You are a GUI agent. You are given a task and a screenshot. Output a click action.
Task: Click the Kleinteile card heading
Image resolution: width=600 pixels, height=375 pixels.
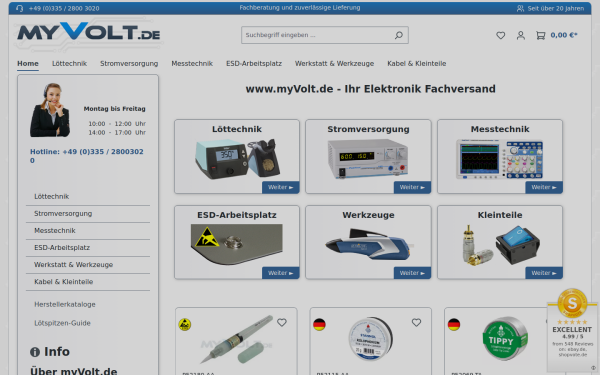tap(500, 215)
